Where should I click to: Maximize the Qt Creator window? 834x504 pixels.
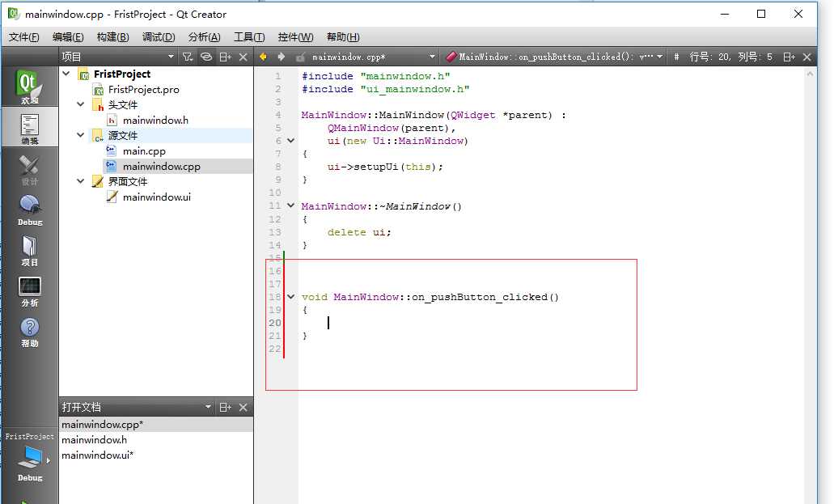click(x=761, y=15)
